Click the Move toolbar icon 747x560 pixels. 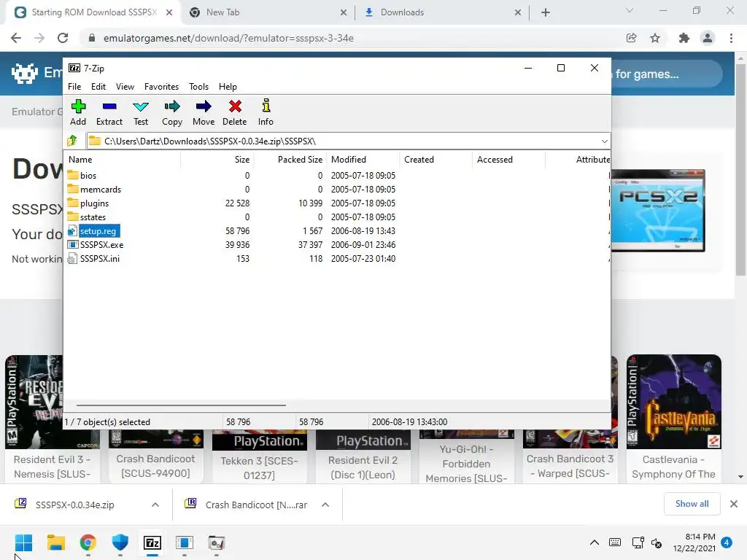pyautogui.click(x=204, y=112)
